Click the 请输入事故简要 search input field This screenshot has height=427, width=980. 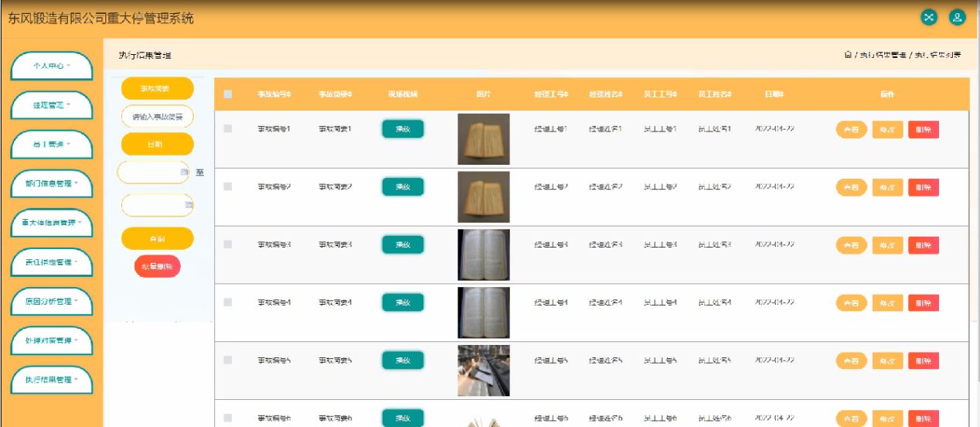pyautogui.click(x=158, y=117)
